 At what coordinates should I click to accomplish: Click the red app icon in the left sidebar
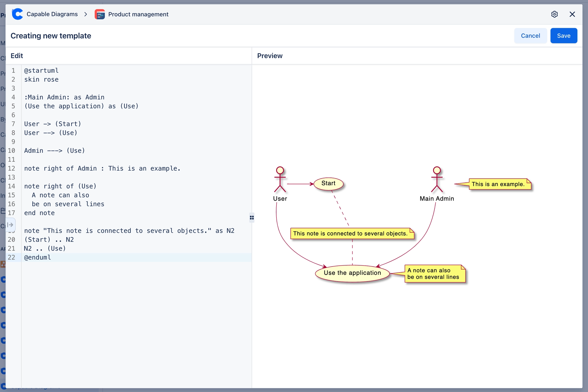[3, 264]
